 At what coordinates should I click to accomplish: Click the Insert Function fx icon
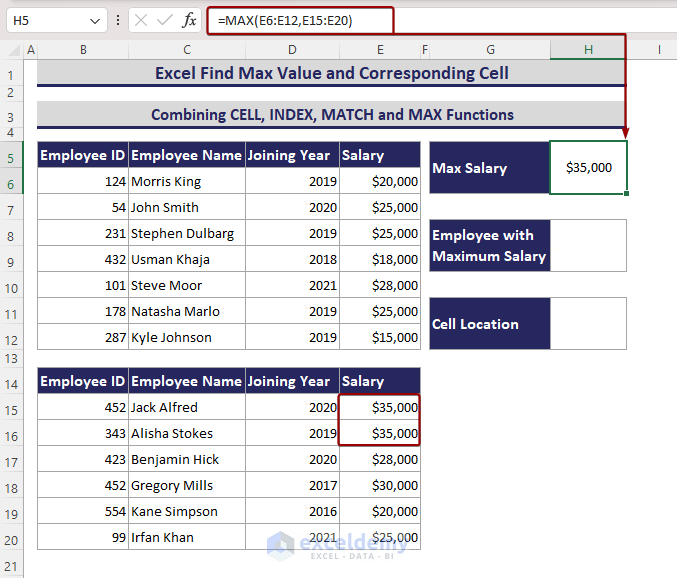[x=189, y=20]
